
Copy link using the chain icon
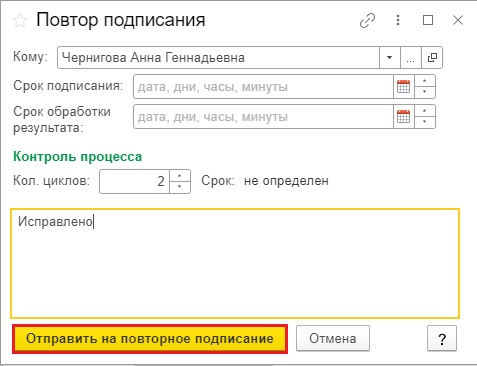[x=367, y=21]
